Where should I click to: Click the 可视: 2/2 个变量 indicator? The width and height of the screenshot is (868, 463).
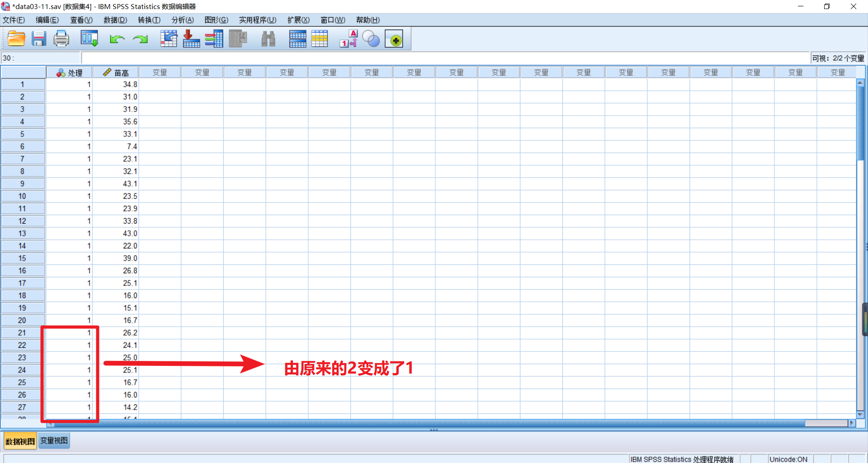click(x=838, y=58)
